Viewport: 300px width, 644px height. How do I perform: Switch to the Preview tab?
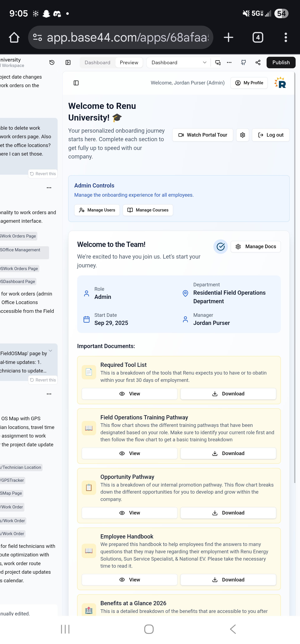click(x=129, y=63)
